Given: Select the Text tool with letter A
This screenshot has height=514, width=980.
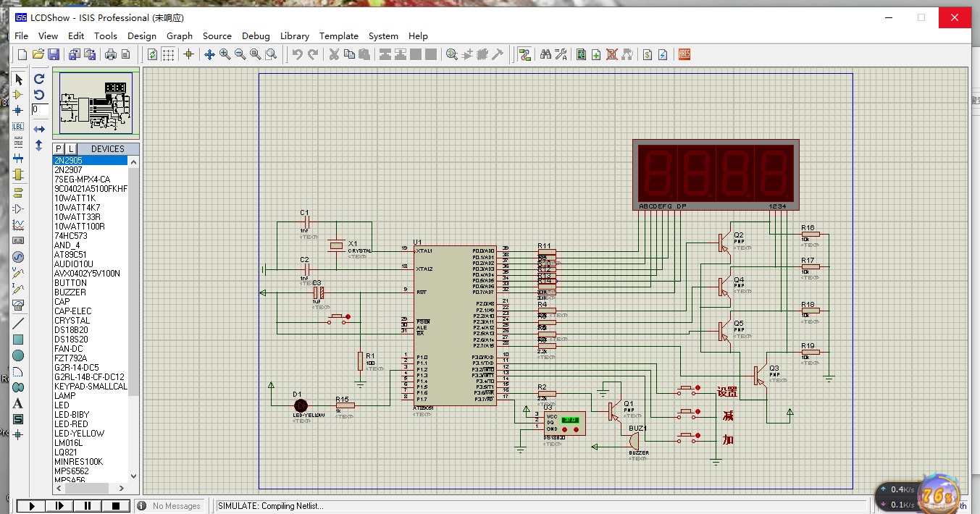Looking at the screenshot, I should pyautogui.click(x=18, y=403).
